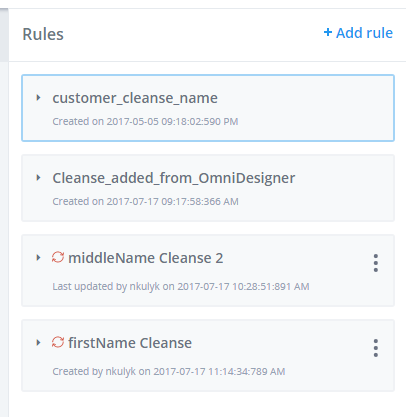The height and width of the screenshot is (417, 406).
Task: Open the three-dot menu for middleName Cleanse 2
Action: (x=376, y=263)
